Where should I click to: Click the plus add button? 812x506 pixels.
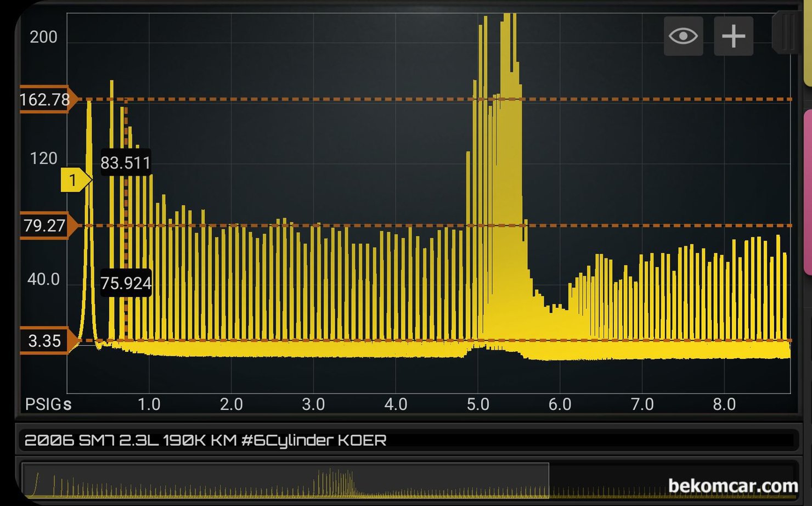point(733,36)
